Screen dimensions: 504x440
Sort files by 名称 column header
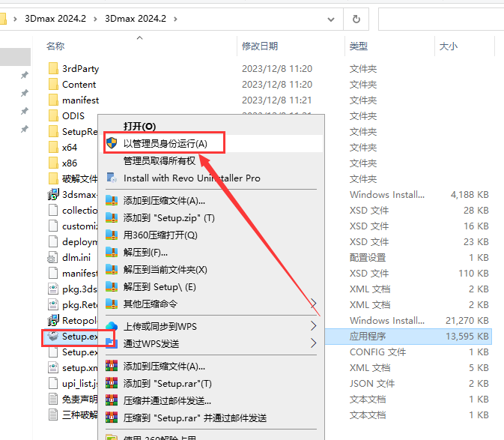[x=55, y=46]
